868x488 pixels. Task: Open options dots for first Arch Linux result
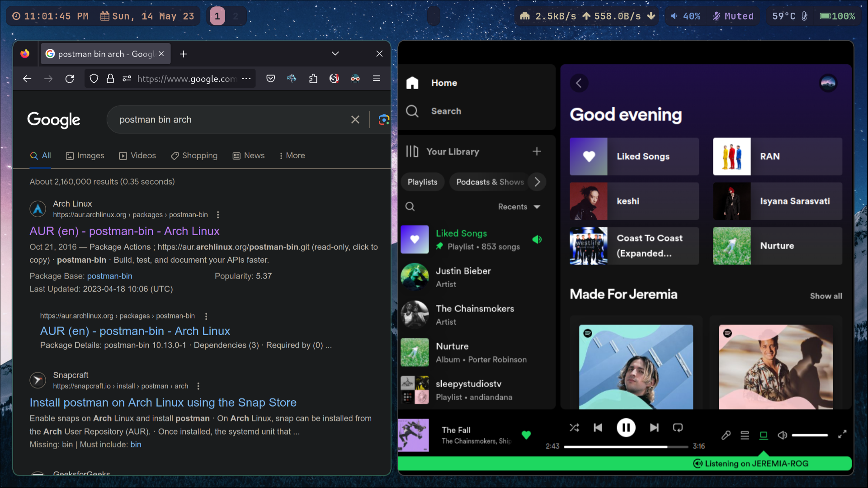click(x=218, y=215)
